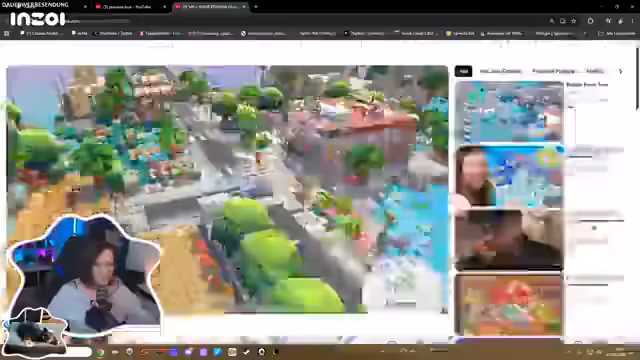Open the browser three-dot menu
Viewport: 640px width, 360px height.
tap(633, 21)
